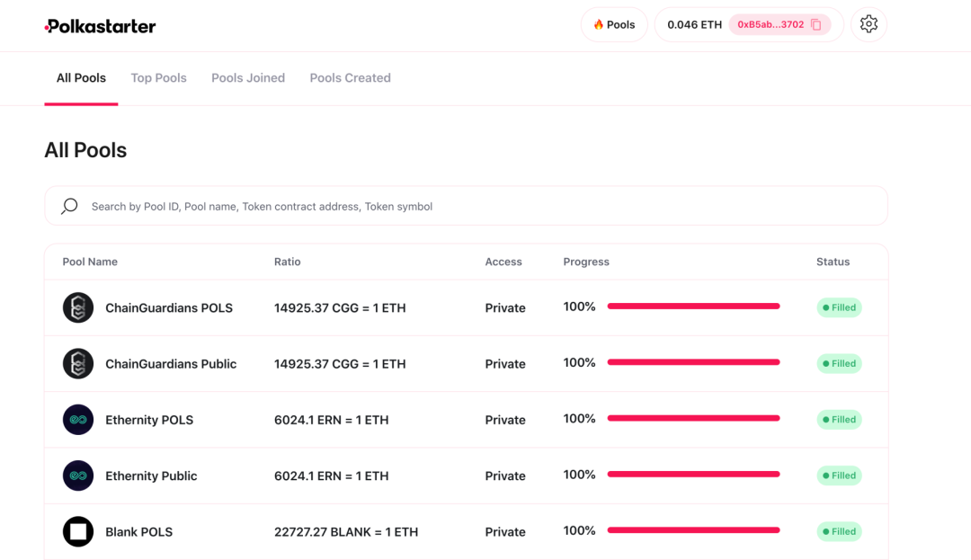The height and width of the screenshot is (560, 971).
Task: Open the Ethernity Public pool name
Action: point(151,476)
